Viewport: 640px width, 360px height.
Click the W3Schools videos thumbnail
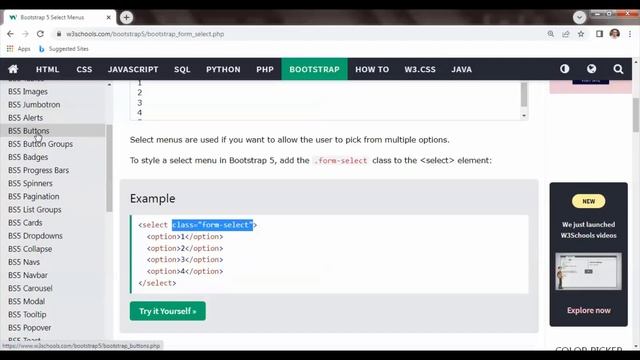point(589,271)
